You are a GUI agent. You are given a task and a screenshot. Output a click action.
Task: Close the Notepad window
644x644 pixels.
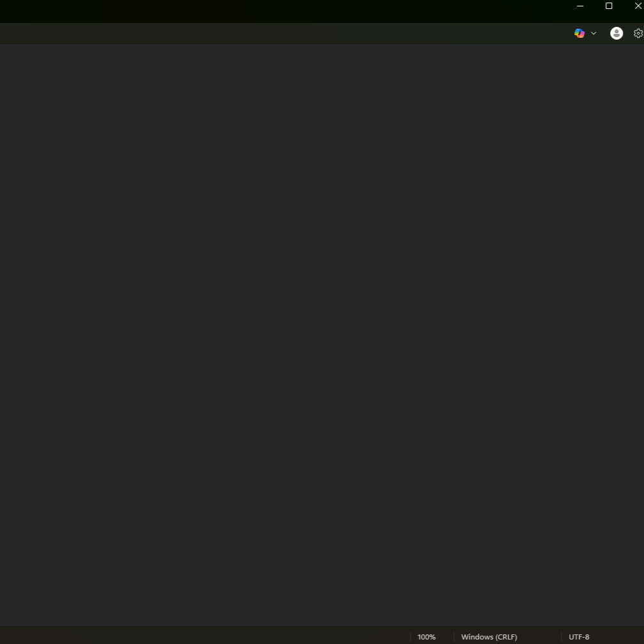[638, 6]
